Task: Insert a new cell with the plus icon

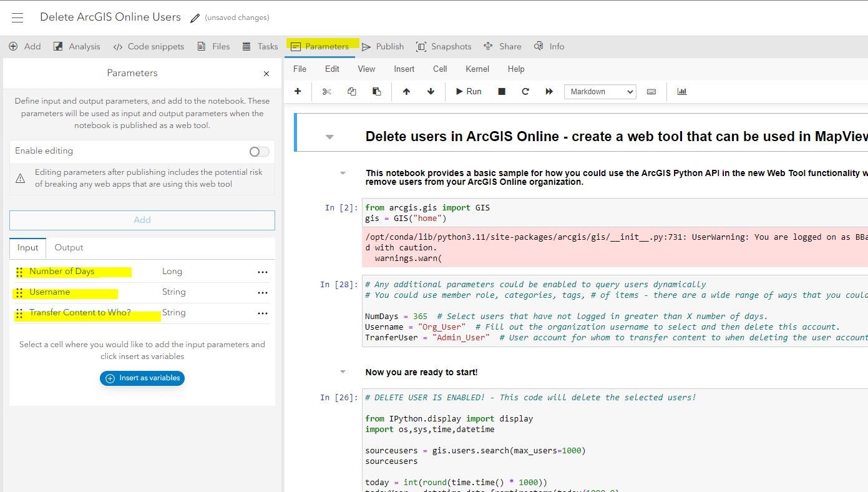Action: click(298, 91)
